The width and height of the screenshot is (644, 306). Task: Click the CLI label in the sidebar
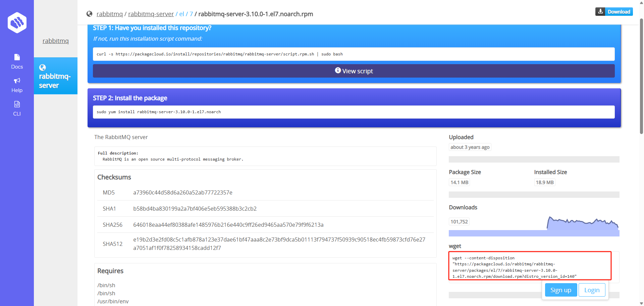point(17,114)
